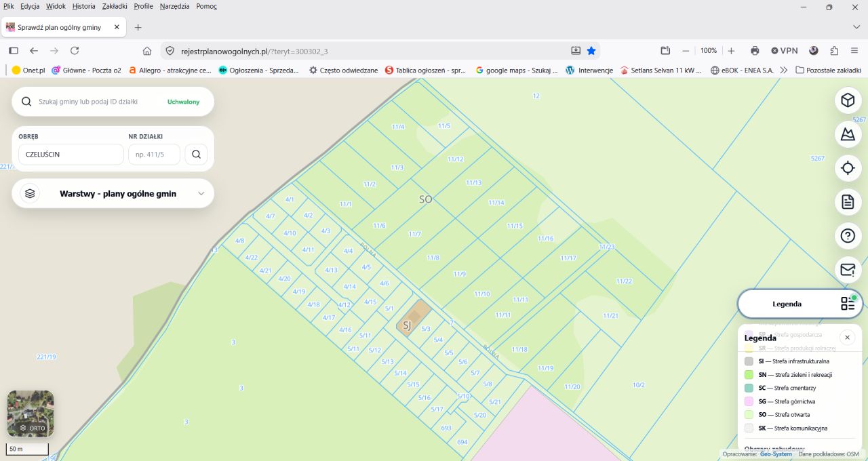The image size is (868, 461).
Task: Open the Narzędzia menu
Action: [176, 6]
